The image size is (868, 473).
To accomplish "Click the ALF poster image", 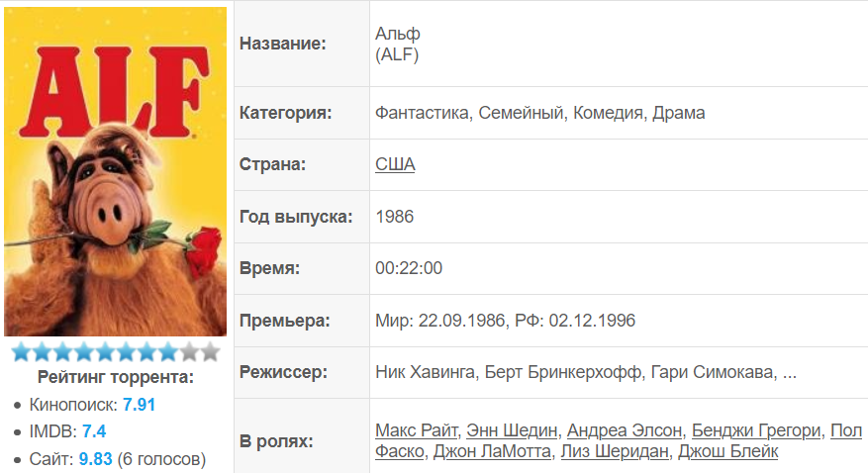I will (x=115, y=171).
